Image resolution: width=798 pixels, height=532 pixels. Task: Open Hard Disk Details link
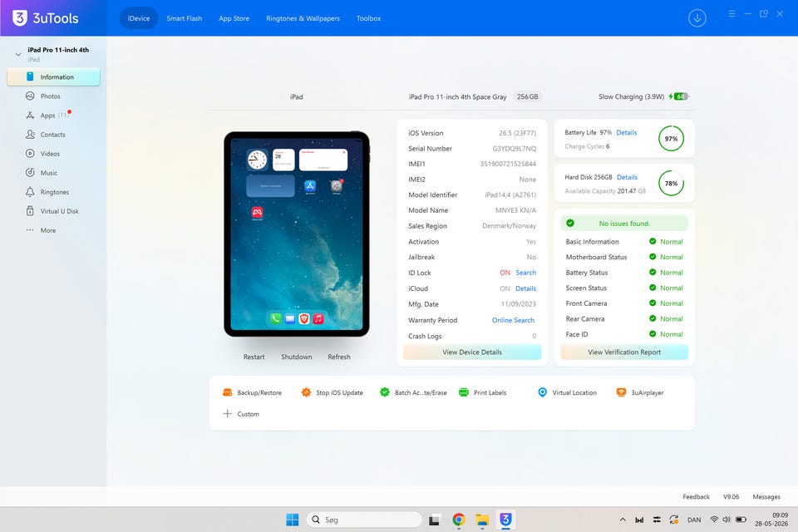[x=627, y=177]
